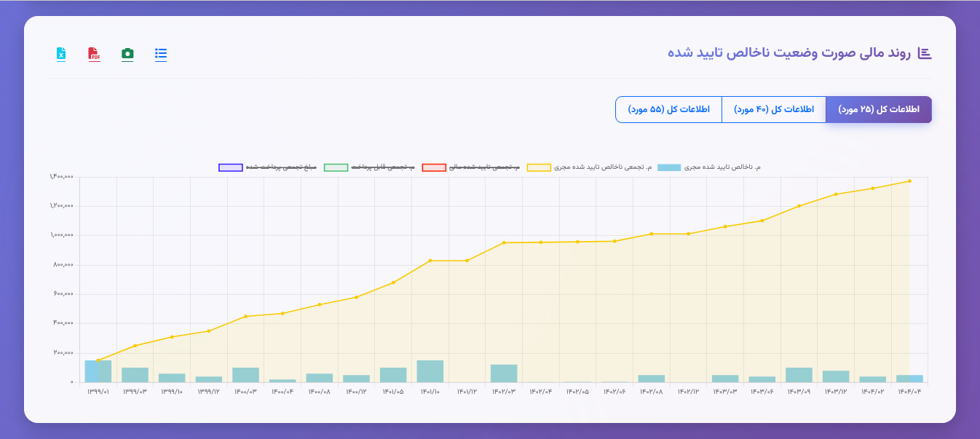The height and width of the screenshot is (439, 980).
Task: Click the x-axis label ۱۴۰۰/۱۲
Action: tap(356, 392)
